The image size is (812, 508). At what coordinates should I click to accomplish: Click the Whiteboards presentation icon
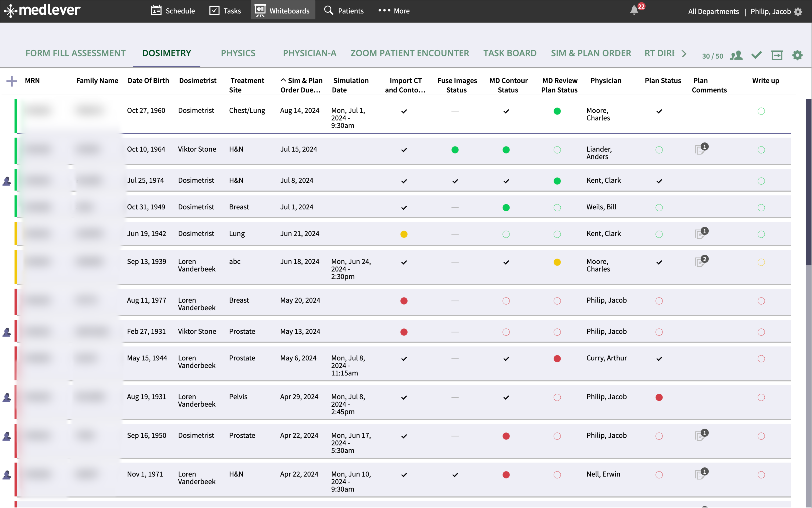[x=260, y=10]
